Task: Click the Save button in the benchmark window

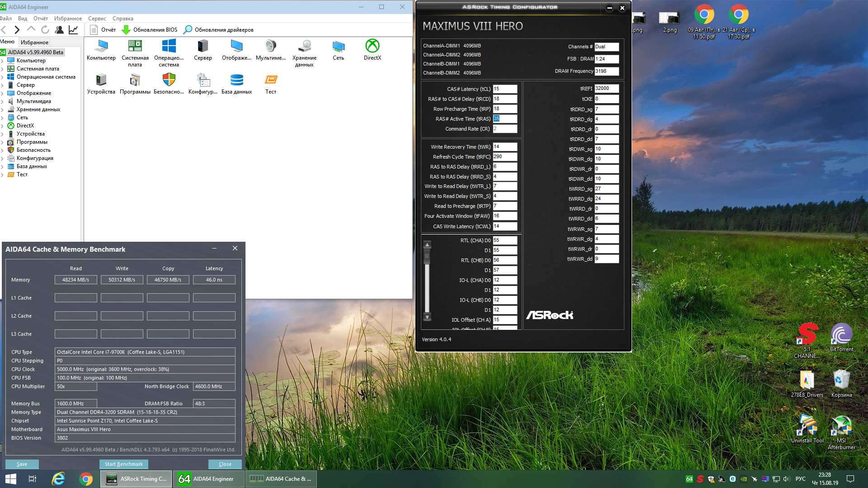Action: (22, 464)
